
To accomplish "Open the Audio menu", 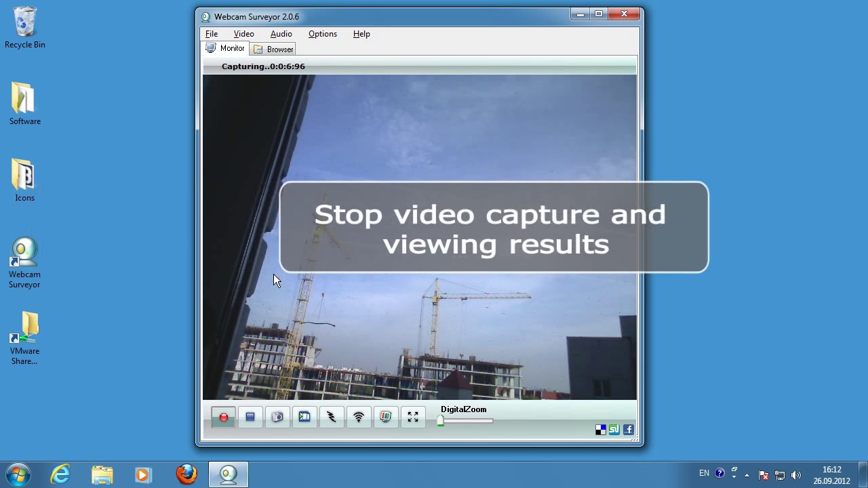I will (x=281, y=34).
